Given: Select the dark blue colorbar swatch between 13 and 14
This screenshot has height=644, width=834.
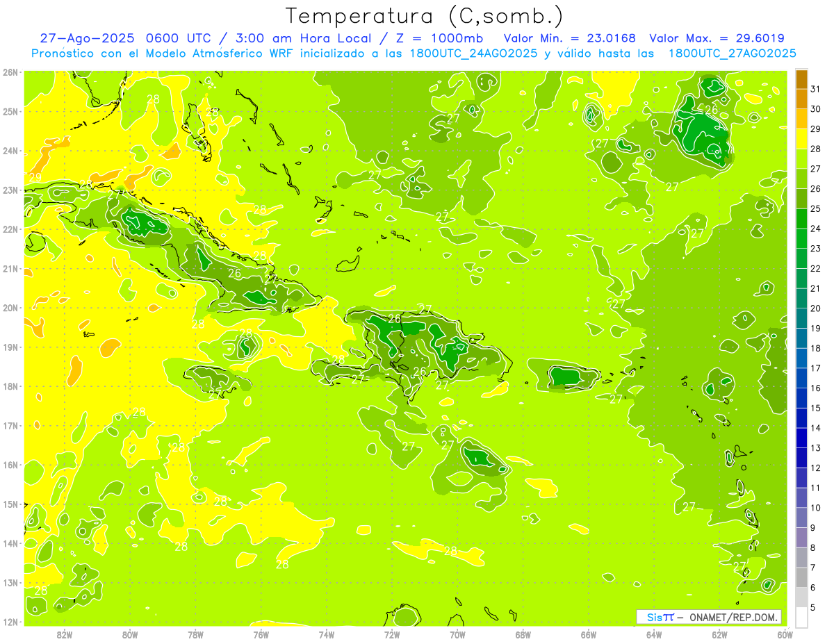Looking at the screenshot, I should click(801, 438).
